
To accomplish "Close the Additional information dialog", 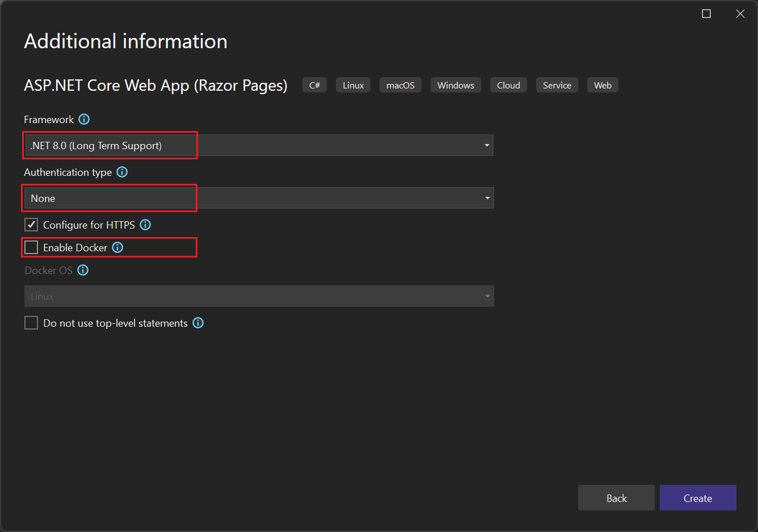I will [x=740, y=14].
